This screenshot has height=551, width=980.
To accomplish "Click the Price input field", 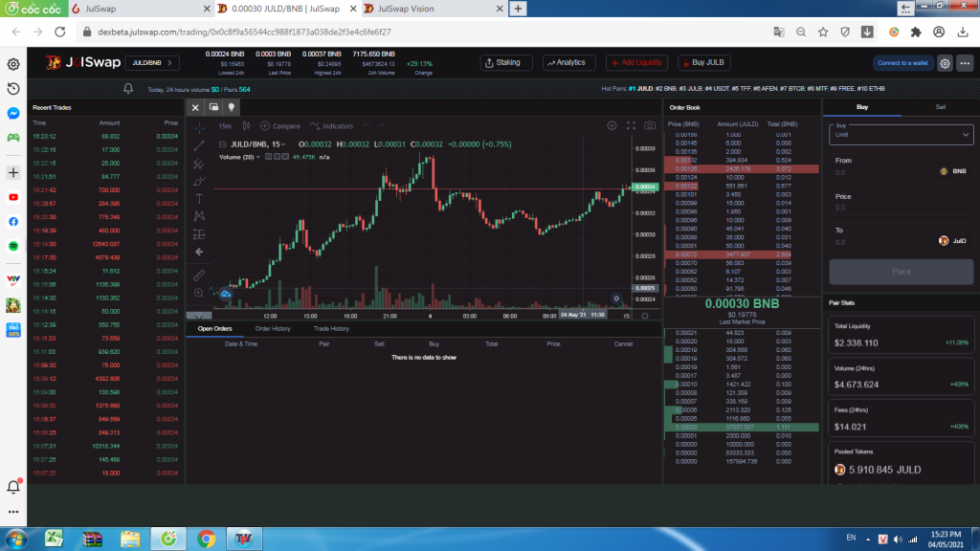I will [x=902, y=209].
